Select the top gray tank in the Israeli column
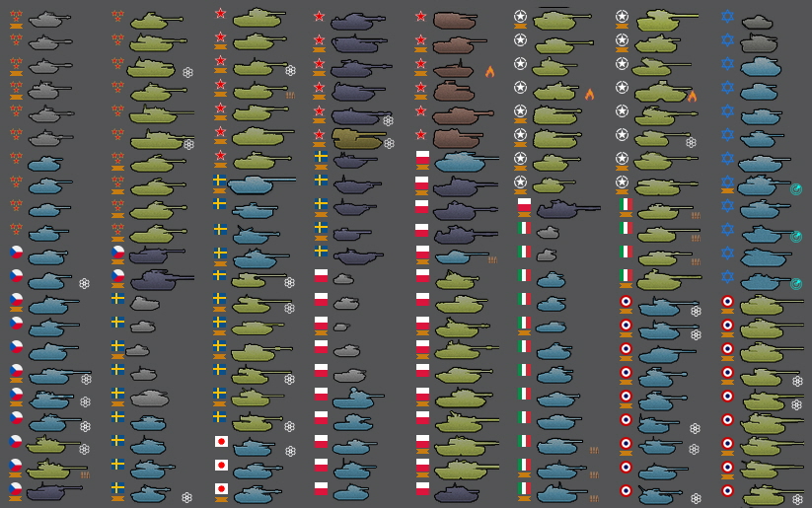This screenshot has width=812, height=508. 757,22
